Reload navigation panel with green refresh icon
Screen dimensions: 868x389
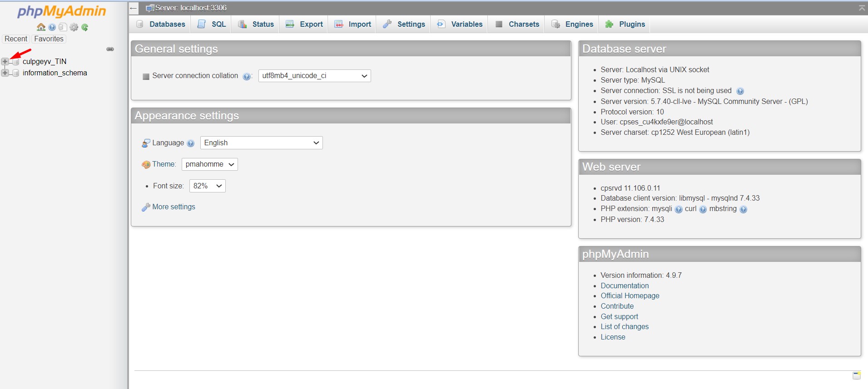click(x=85, y=27)
